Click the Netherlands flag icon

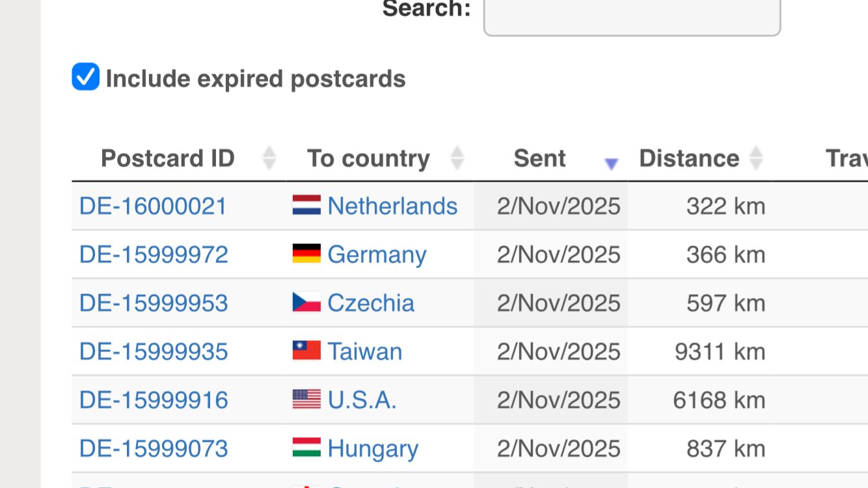click(306, 206)
